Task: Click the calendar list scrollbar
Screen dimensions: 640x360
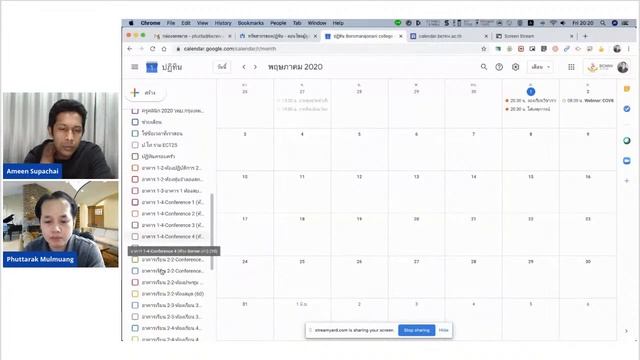Action: click(x=211, y=231)
